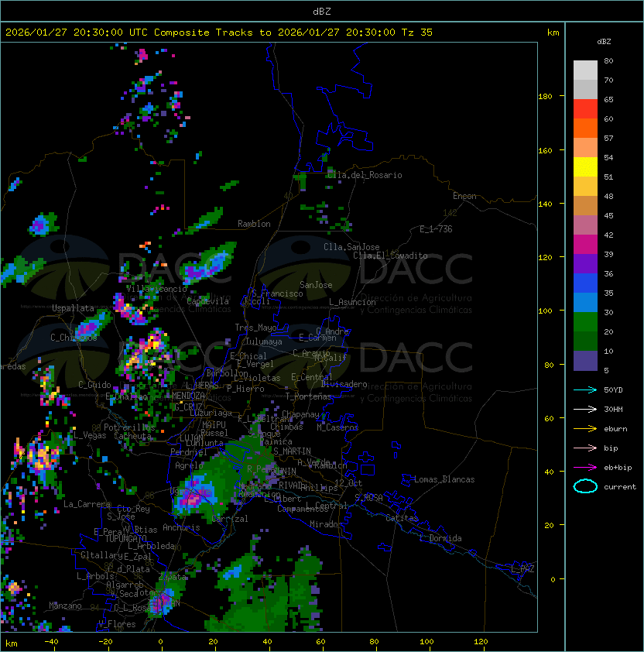Select the bright yellow swatch below 54
The height and width of the screenshot is (652, 644).
[x=585, y=167]
